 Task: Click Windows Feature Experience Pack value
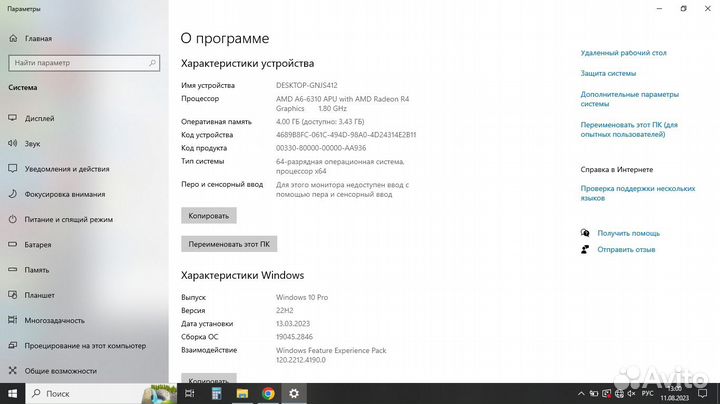[x=331, y=355]
